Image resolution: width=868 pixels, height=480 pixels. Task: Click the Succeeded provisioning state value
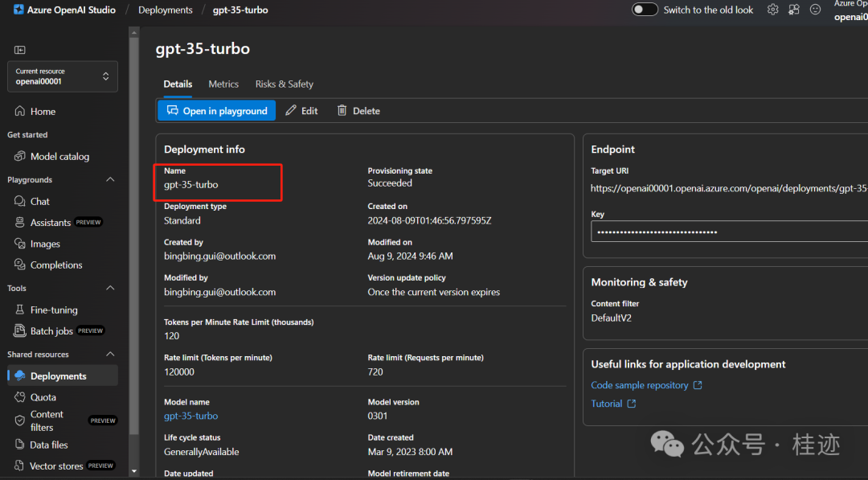click(x=390, y=183)
